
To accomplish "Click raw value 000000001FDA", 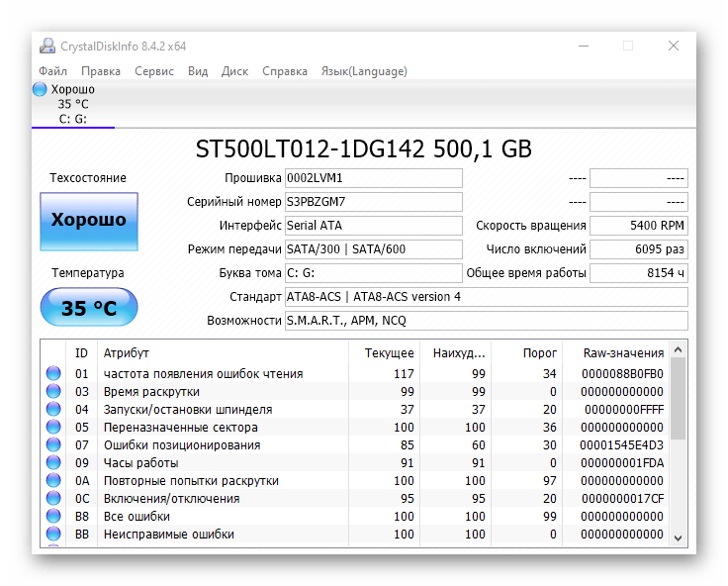I will (x=622, y=463).
